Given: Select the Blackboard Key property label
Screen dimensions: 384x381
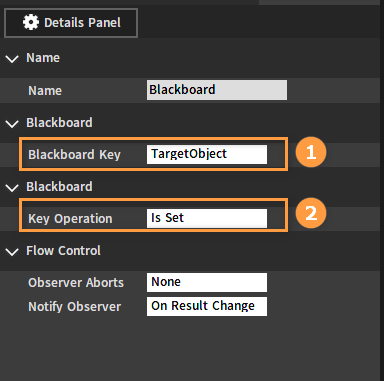Looking at the screenshot, I should pyautogui.click(x=74, y=155).
